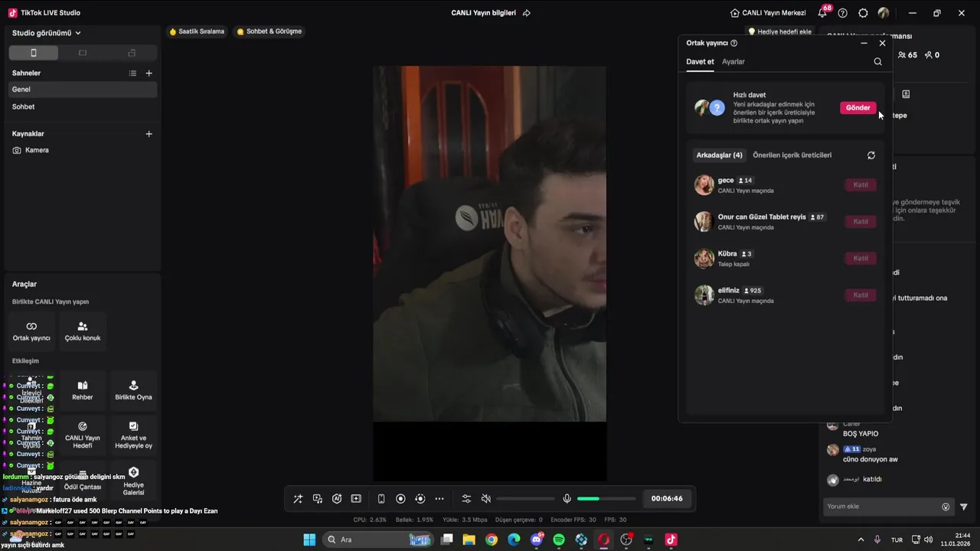Image resolution: width=980 pixels, height=551 pixels.
Task: Open the Ortak yayıncı tool
Action: (31, 331)
